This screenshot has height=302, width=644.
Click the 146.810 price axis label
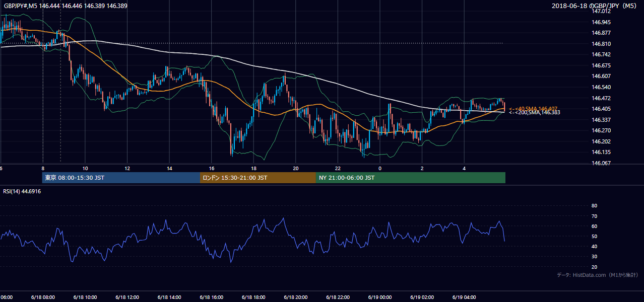tap(601, 44)
